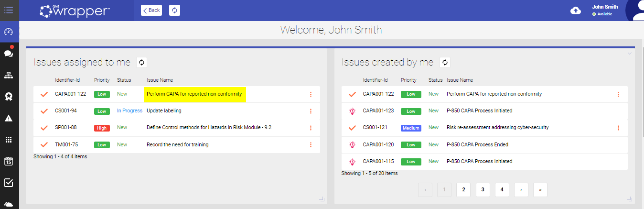Open the warning triangle sidebar icon

point(9,118)
